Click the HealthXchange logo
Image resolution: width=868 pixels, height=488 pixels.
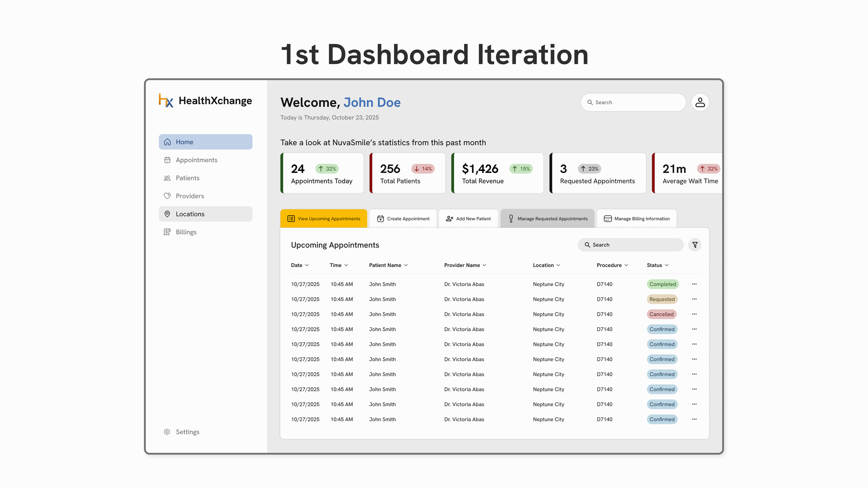[x=205, y=101]
